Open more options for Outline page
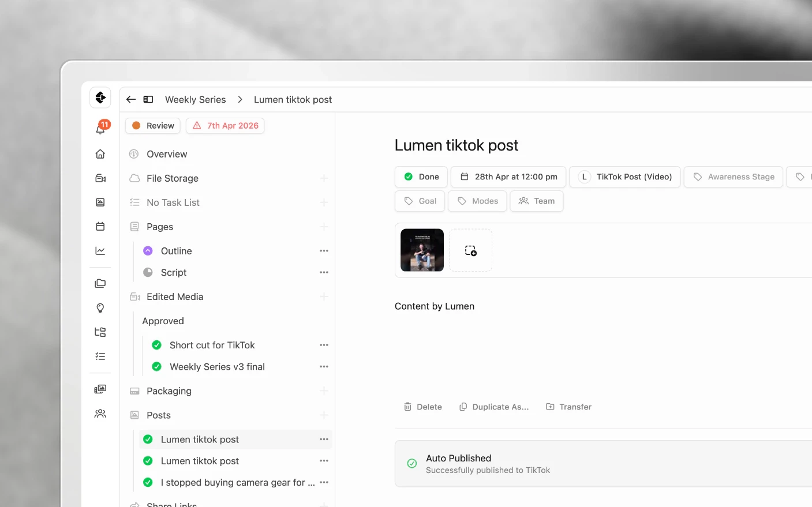The width and height of the screenshot is (812, 507). pyautogui.click(x=324, y=251)
